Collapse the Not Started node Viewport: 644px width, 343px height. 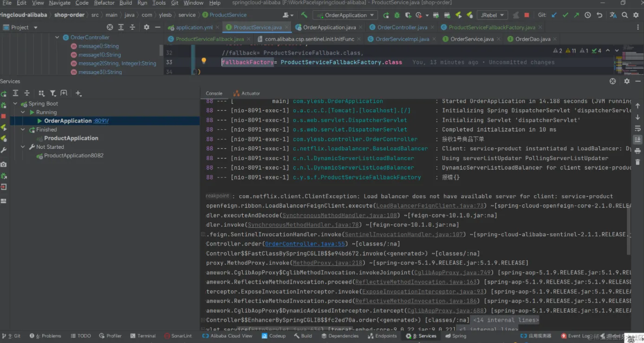tap(23, 147)
